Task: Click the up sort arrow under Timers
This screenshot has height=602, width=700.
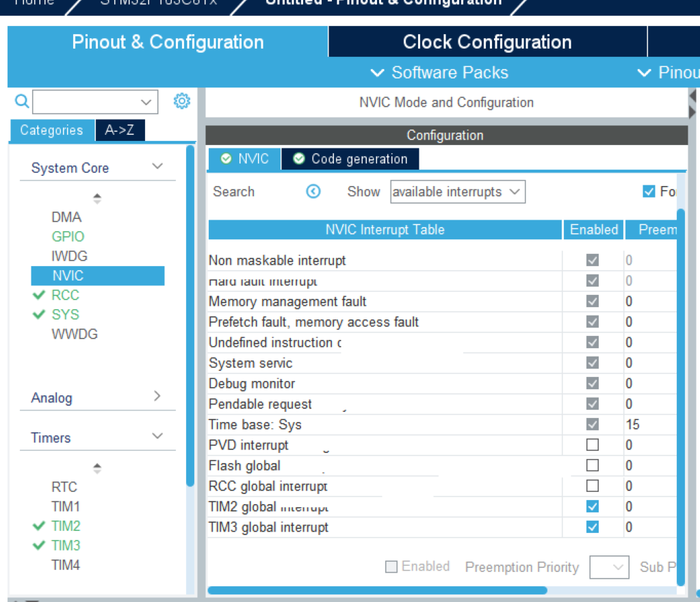Action: tap(97, 465)
